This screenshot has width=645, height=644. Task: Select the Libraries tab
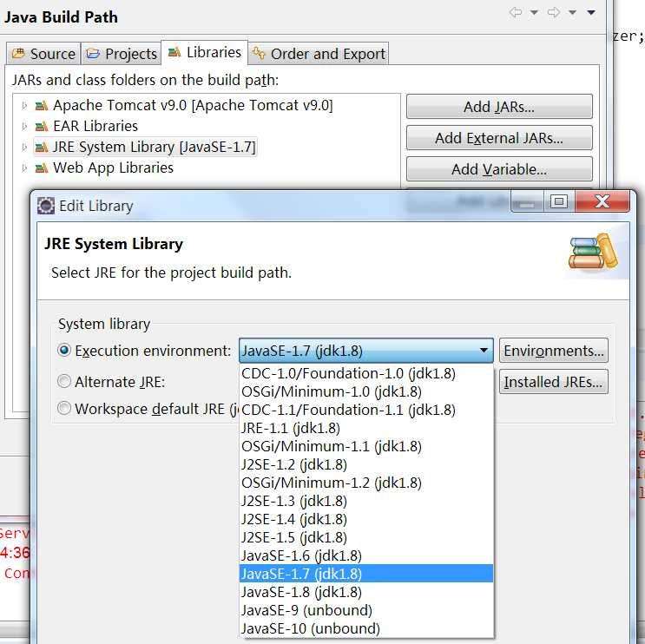tap(205, 52)
